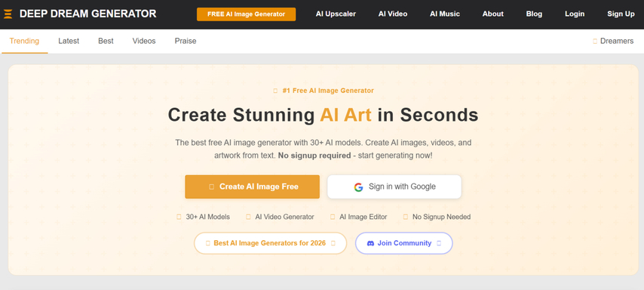
Task: Open the Blog link
Action: pyautogui.click(x=534, y=14)
